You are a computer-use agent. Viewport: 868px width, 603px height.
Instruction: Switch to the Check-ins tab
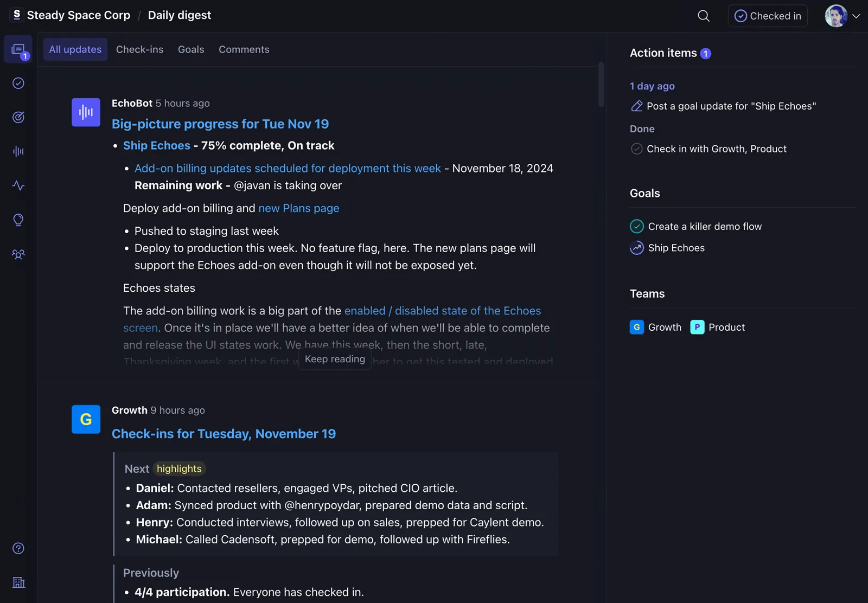pos(139,49)
